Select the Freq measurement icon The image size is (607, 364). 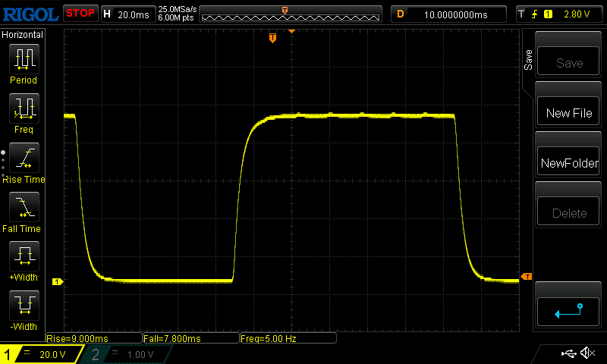(24, 108)
